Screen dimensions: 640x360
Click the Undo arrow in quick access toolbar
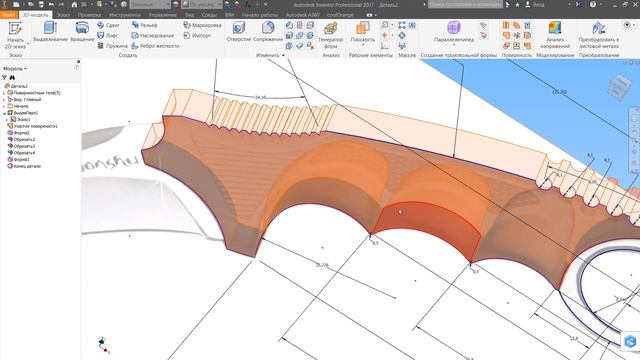[x=51, y=4]
